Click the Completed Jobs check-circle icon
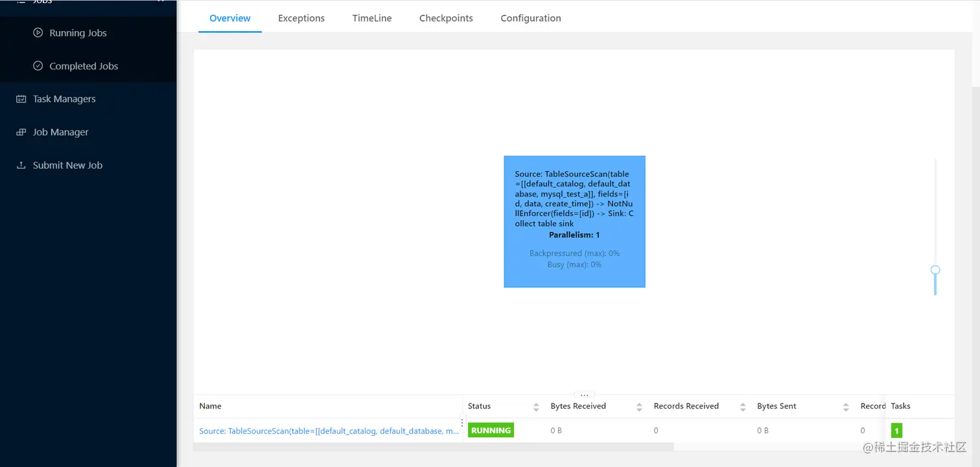 click(x=38, y=66)
